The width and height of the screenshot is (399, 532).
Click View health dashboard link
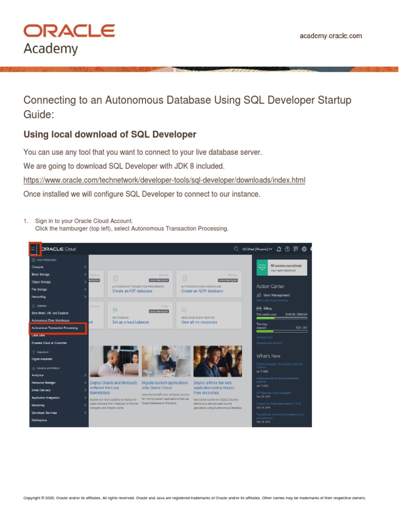(x=283, y=270)
